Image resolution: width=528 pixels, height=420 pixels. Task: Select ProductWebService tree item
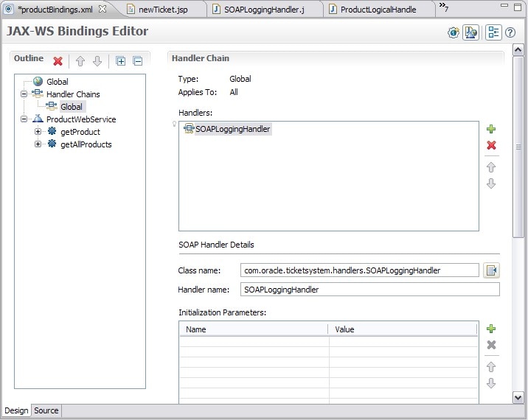[81, 119]
